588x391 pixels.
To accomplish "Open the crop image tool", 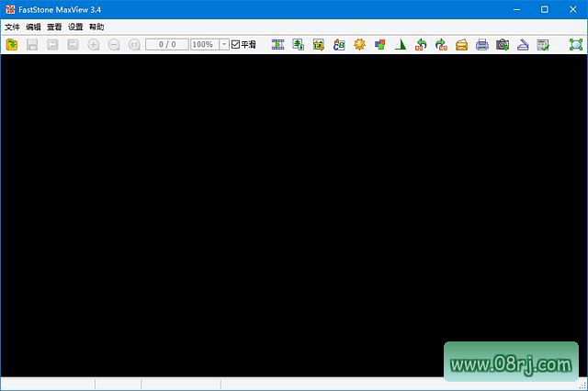I will coord(319,44).
